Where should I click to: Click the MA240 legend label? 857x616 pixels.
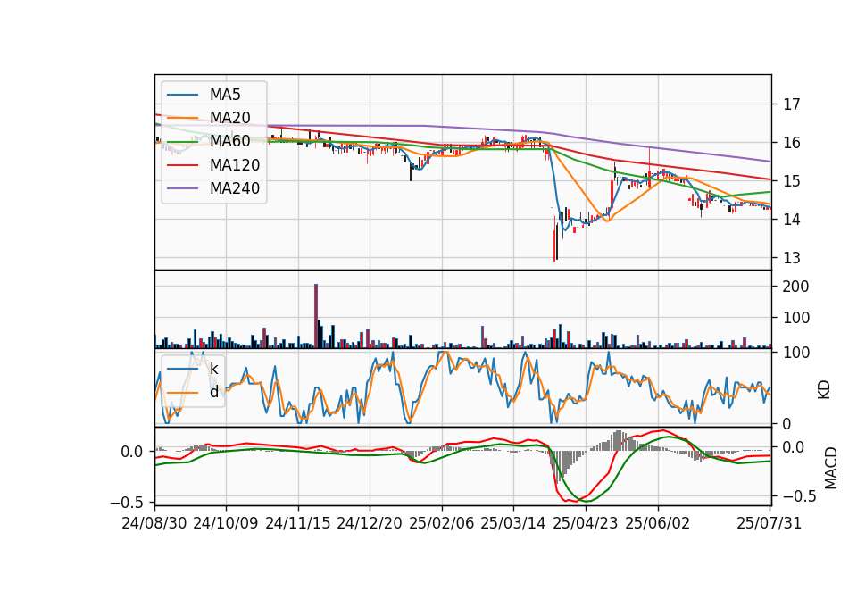pyautogui.click(x=235, y=188)
